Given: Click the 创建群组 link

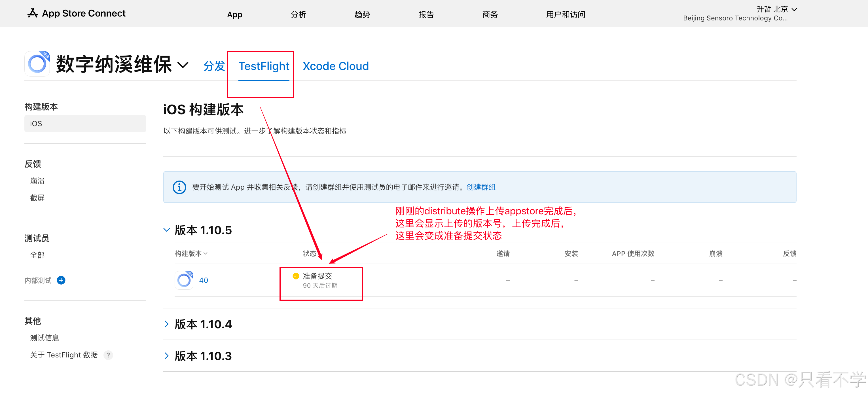Looking at the screenshot, I should coord(481,187).
